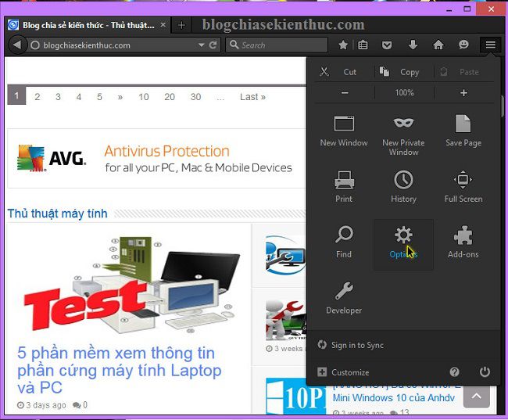Open the 10P Windows thumbnail
The image size is (508, 420).
[x=295, y=397]
